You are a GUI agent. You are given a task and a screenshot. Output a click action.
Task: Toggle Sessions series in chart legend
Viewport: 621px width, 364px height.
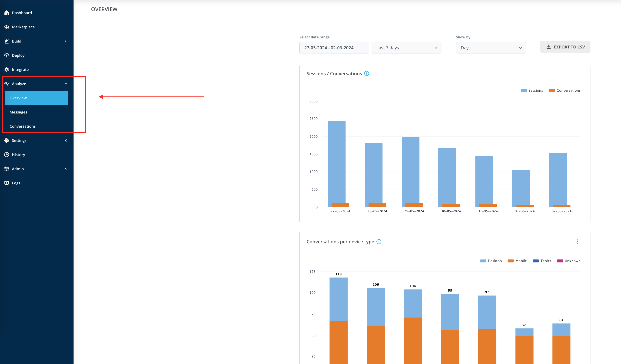[x=532, y=90]
